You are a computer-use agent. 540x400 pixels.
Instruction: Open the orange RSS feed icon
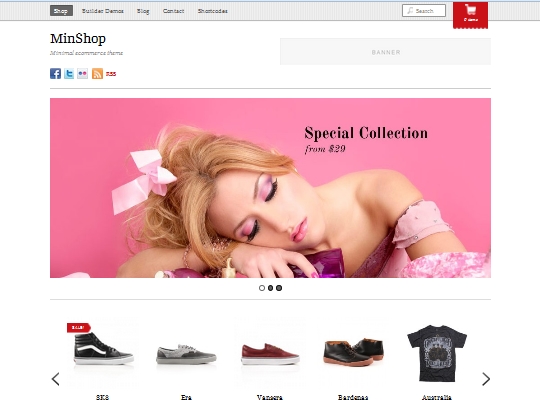(x=97, y=73)
